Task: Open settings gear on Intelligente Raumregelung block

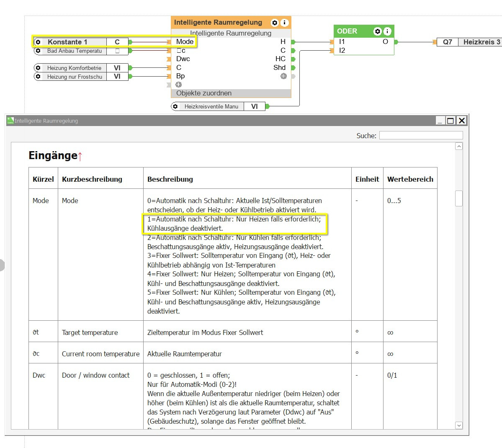Action: (274, 23)
